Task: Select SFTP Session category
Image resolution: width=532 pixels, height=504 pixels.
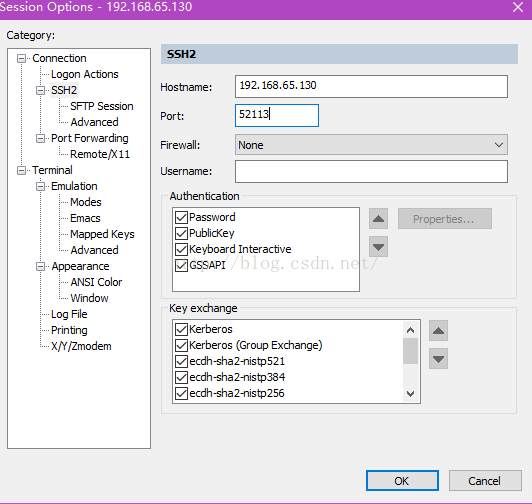Action: point(101,106)
